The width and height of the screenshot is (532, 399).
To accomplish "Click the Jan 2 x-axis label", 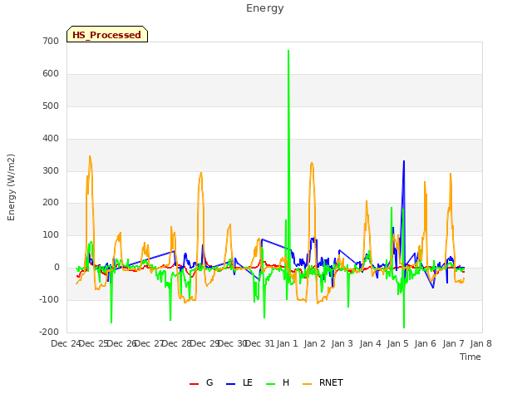I will [x=314, y=343].
